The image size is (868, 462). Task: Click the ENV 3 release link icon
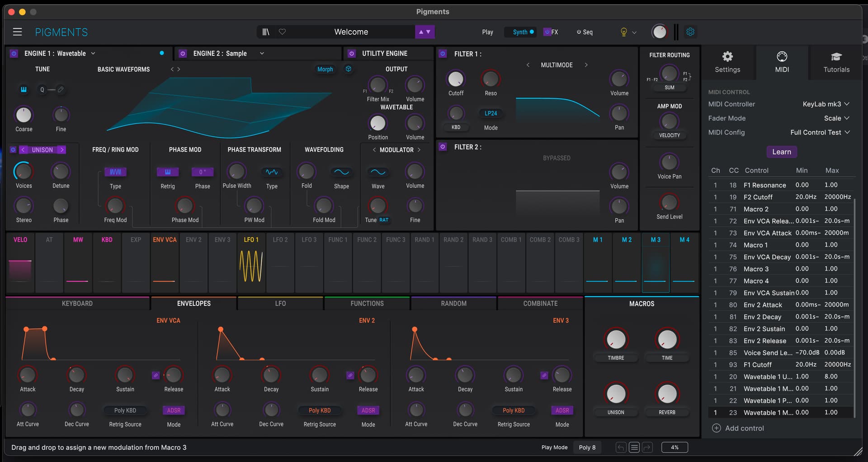(x=544, y=375)
